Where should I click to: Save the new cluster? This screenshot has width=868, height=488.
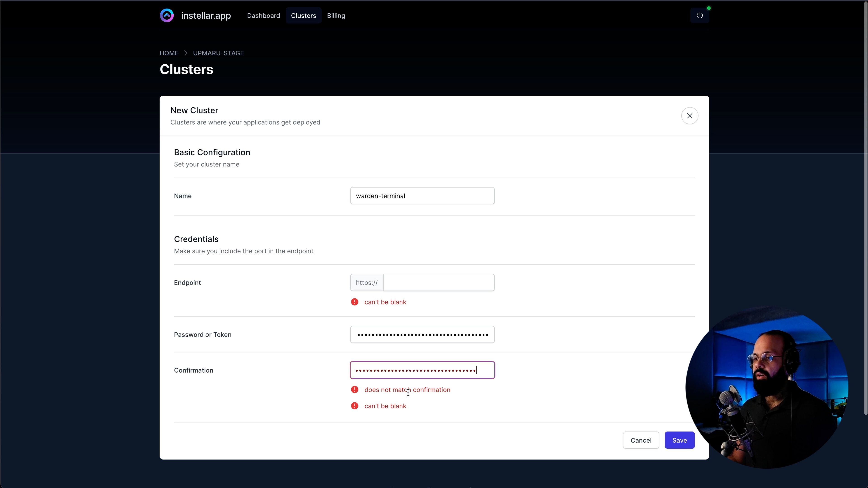[679, 440]
